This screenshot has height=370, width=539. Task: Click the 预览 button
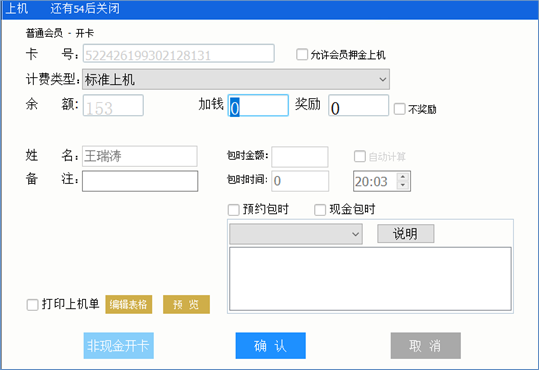186,304
